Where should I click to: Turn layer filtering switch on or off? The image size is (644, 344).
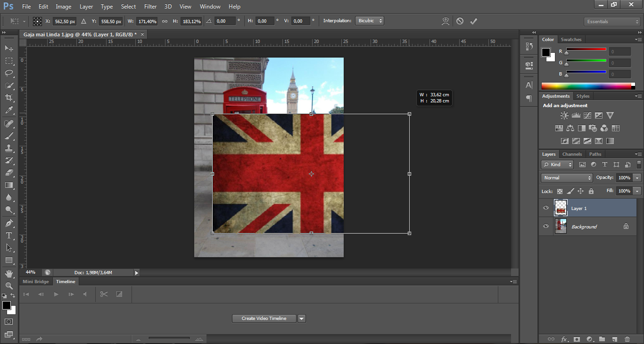pos(639,164)
